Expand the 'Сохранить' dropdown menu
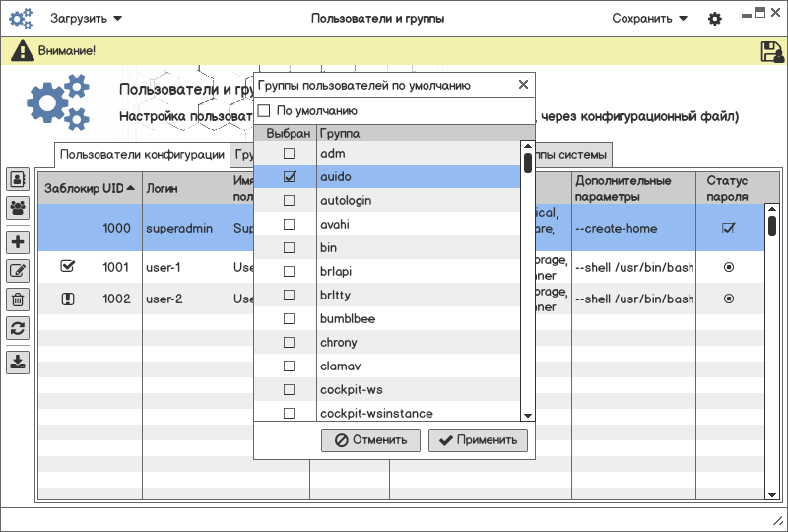Image resolution: width=788 pixels, height=532 pixels. coord(649,19)
